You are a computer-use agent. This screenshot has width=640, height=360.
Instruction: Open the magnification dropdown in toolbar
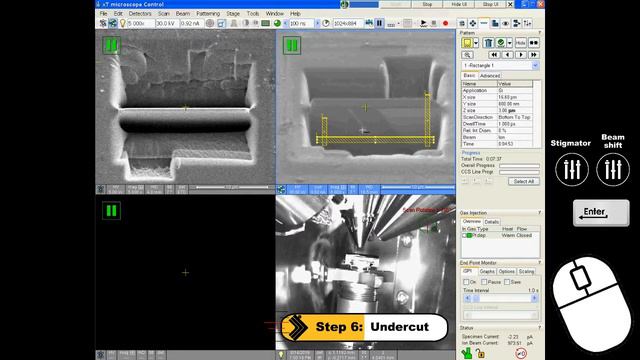[x=141, y=23]
